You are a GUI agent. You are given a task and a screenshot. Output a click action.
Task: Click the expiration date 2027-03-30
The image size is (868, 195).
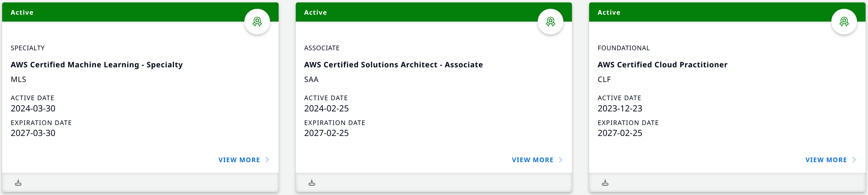[33, 133]
